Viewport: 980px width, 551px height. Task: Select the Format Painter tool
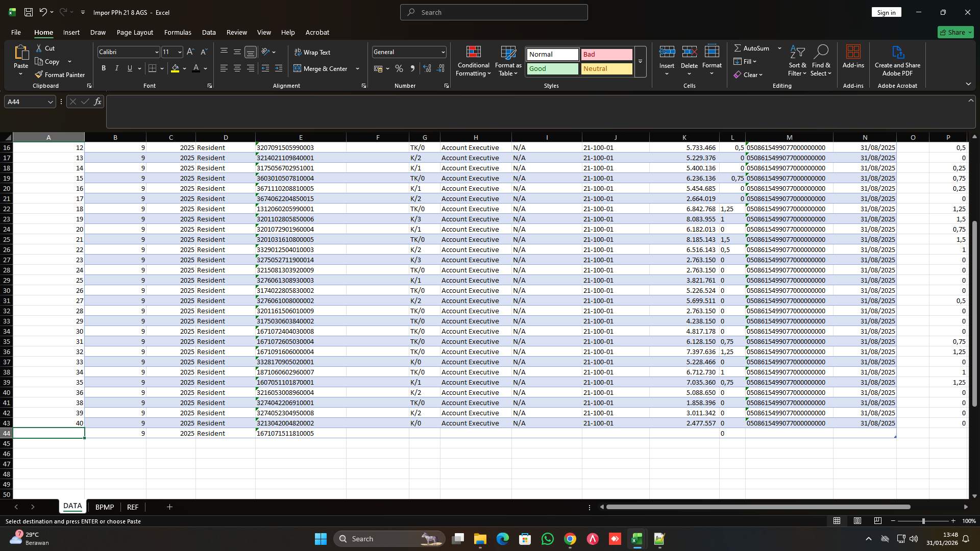(60, 74)
